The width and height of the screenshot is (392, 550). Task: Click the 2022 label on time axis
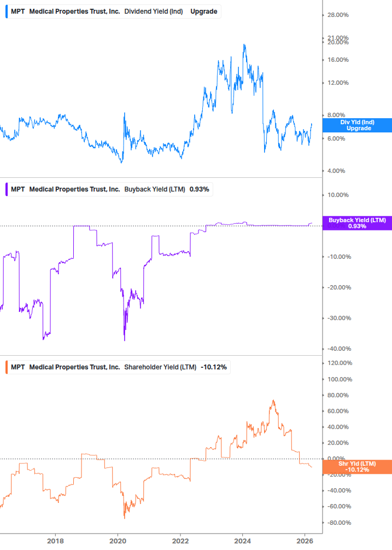(x=180, y=541)
